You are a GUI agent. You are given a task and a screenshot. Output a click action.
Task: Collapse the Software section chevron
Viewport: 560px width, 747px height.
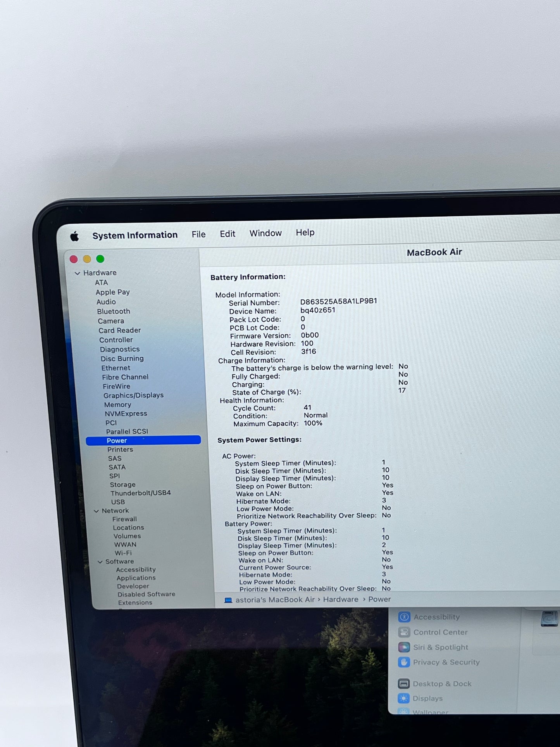100,562
